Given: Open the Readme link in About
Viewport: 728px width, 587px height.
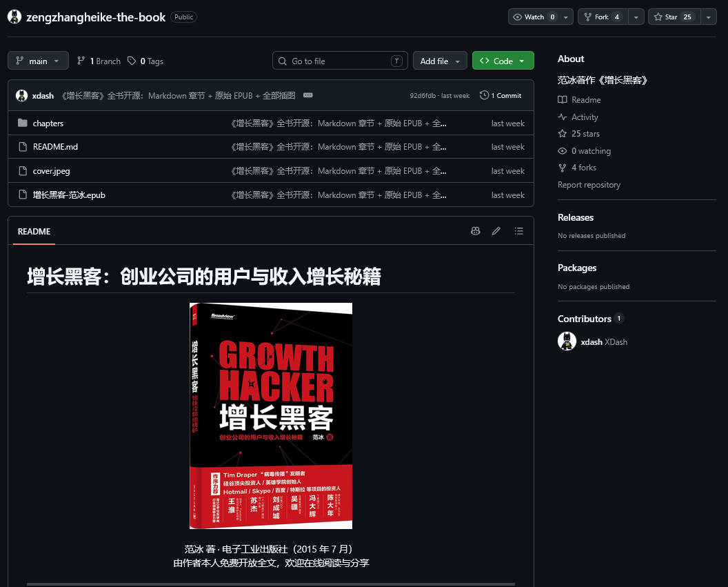Looking at the screenshot, I should pos(586,100).
